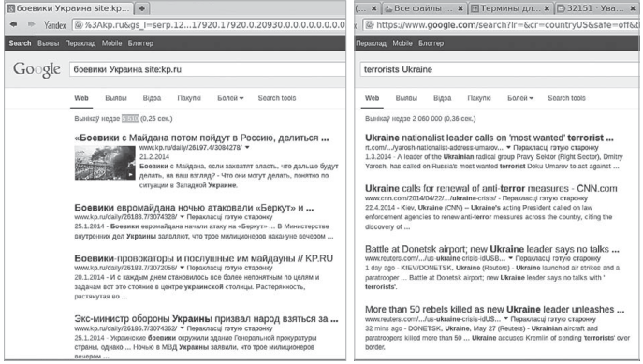Screen dimensions: 643x364
Task: Click the '2 060 000' result count text
Action: click(427, 119)
